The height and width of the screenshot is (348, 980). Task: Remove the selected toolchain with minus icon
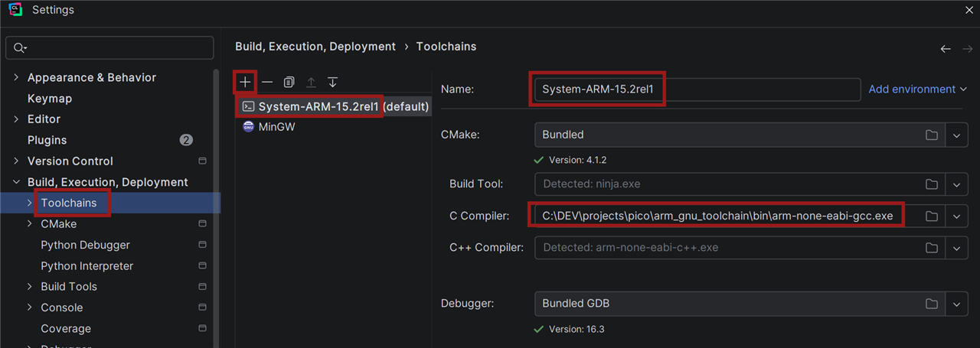(266, 82)
